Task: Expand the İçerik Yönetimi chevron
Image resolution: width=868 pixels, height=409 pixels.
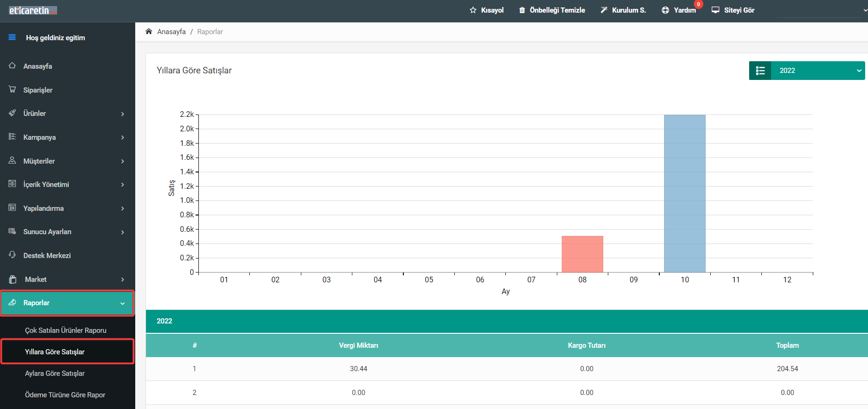Action: 123,185
